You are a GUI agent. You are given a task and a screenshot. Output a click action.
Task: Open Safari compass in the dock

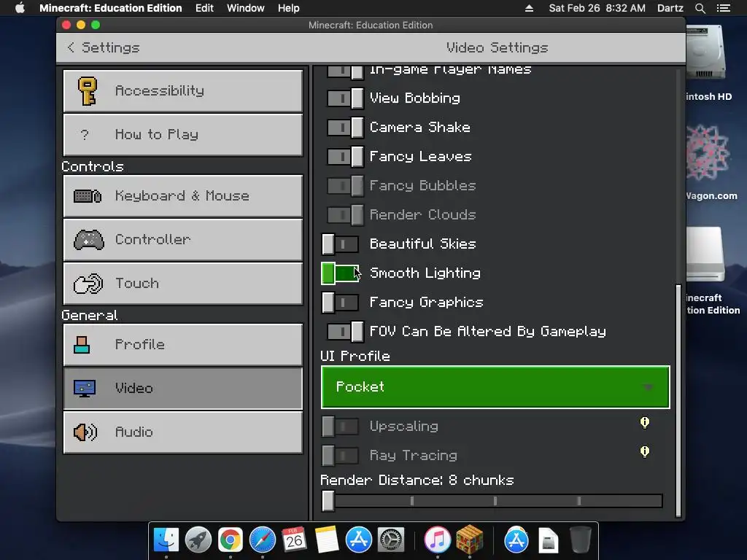point(263,540)
